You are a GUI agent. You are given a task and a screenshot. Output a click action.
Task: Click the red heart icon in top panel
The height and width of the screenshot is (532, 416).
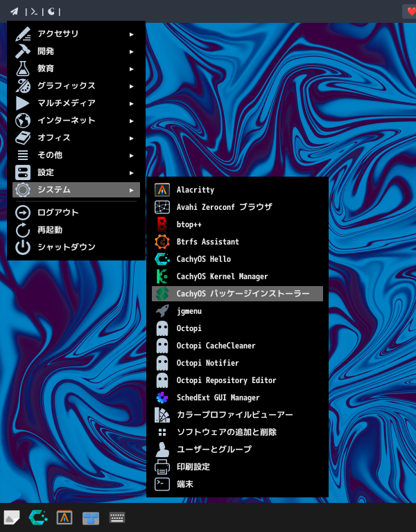coord(411,12)
